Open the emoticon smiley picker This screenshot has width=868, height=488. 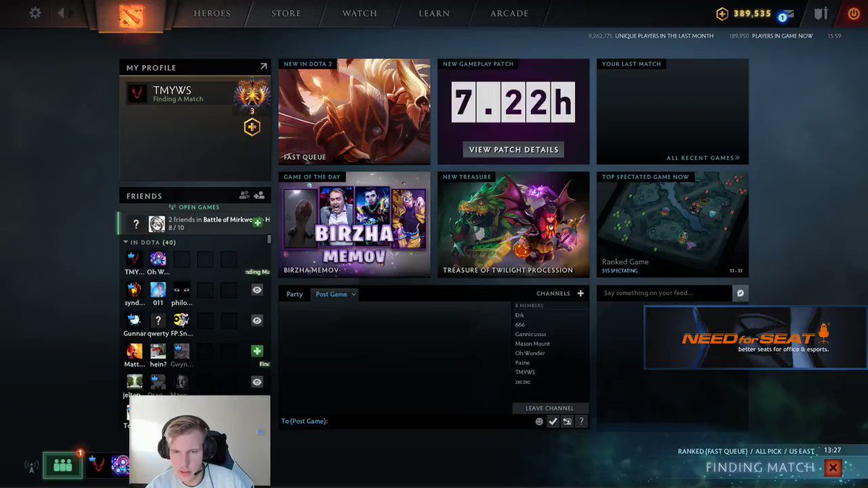pos(539,421)
